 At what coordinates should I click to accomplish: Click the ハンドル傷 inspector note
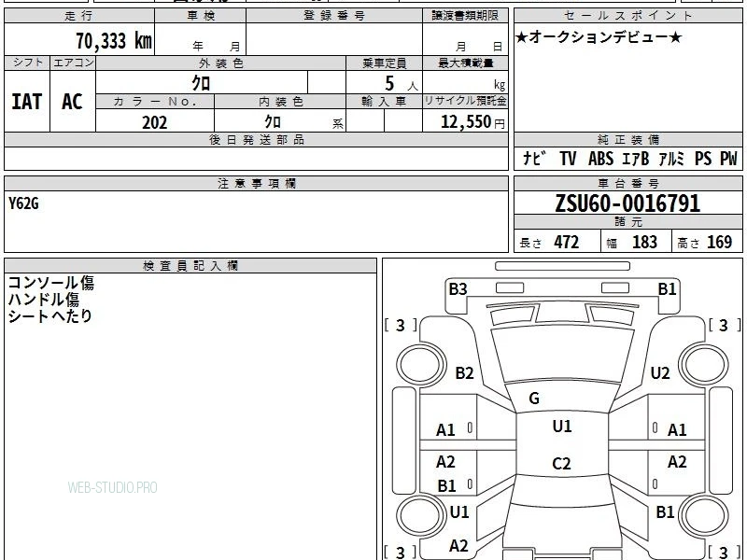(x=43, y=300)
